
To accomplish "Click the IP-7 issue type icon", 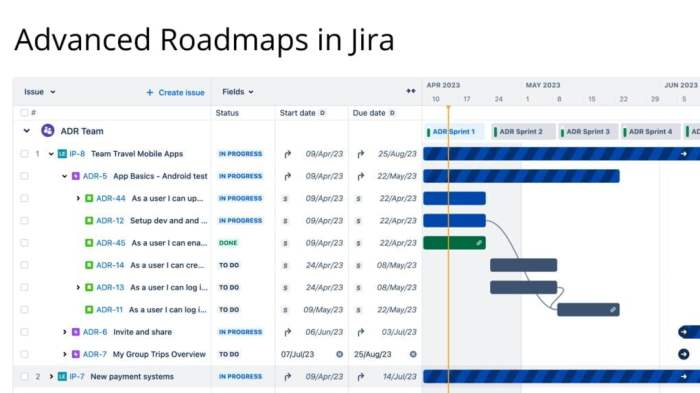I will tap(62, 376).
